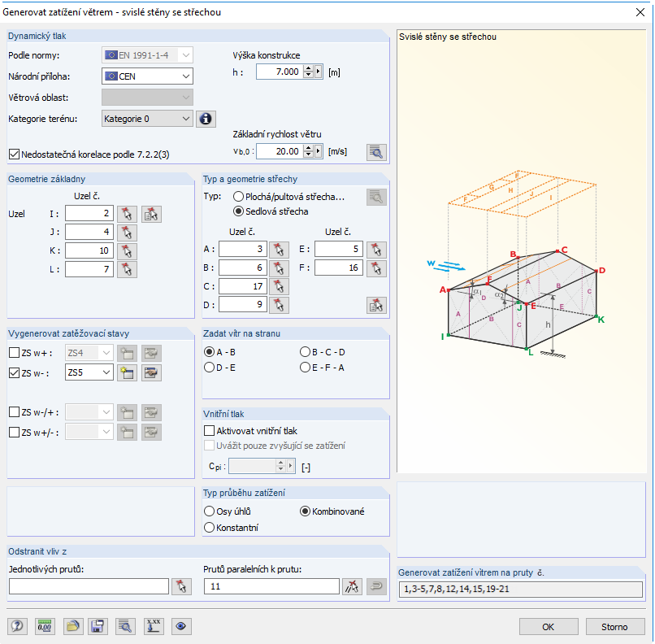Screen dimensions: 655x644
Task: Toggle the eye view mode icon
Action: click(x=181, y=626)
